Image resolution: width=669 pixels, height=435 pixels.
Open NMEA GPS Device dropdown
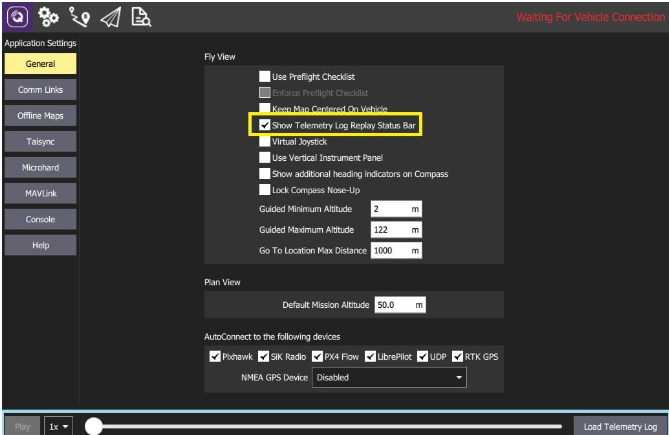tap(389, 378)
